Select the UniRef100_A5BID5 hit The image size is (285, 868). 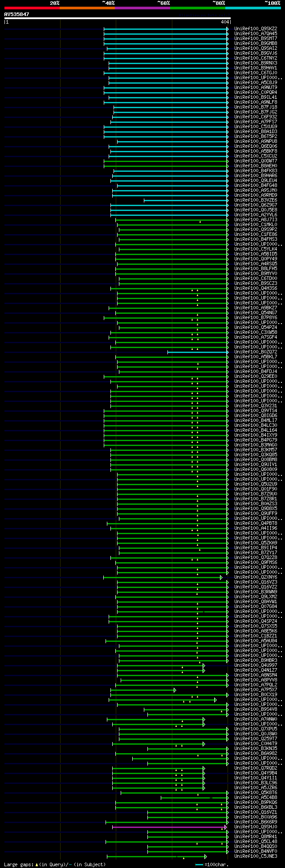[x=256, y=254]
